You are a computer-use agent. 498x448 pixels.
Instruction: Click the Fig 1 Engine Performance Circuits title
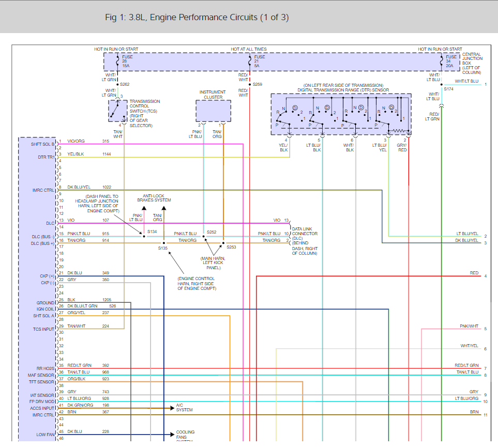(x=197, y=18)
